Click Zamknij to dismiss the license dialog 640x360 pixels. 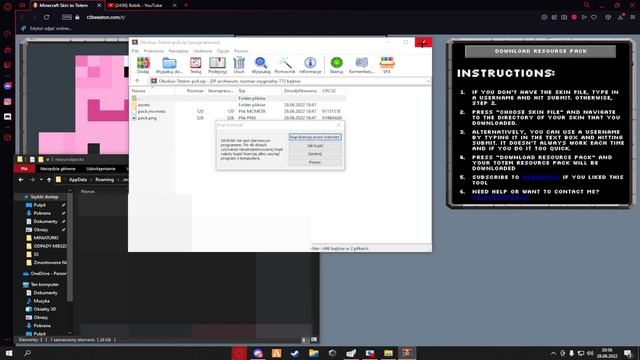pos(315,154)
